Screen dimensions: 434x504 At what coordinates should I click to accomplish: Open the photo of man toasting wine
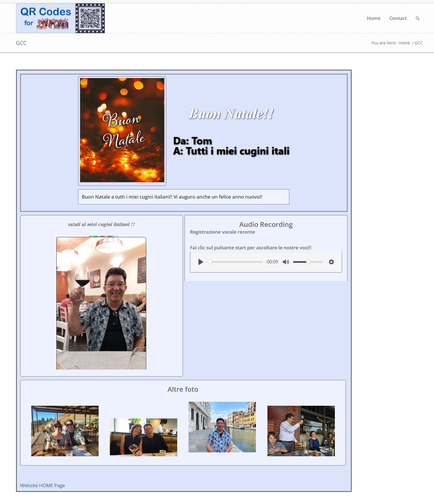[x=101, y=303]
